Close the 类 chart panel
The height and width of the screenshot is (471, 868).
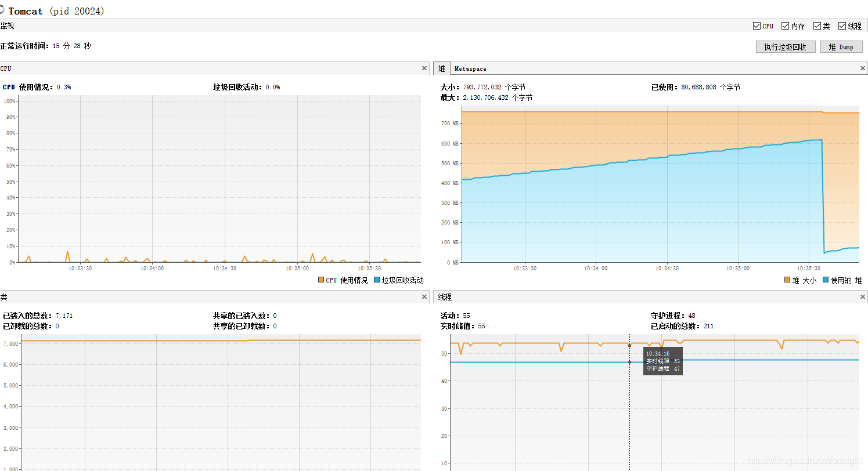[424, 297]
